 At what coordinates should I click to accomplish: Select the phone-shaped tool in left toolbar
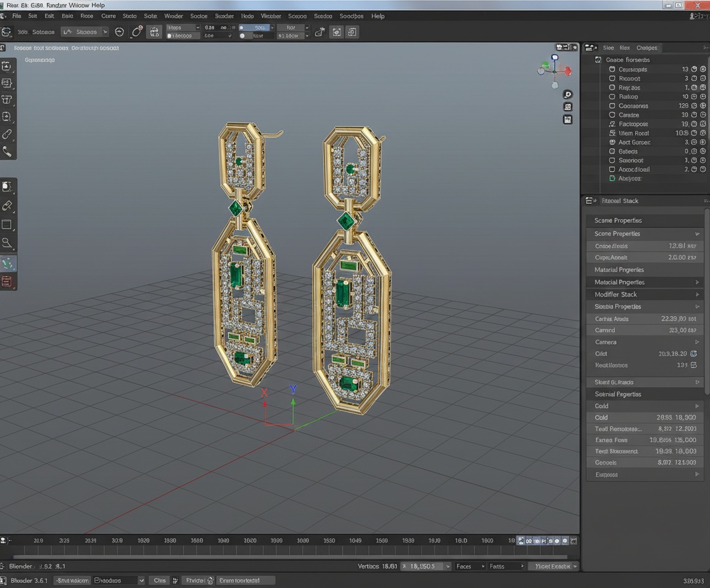(8, 151)
